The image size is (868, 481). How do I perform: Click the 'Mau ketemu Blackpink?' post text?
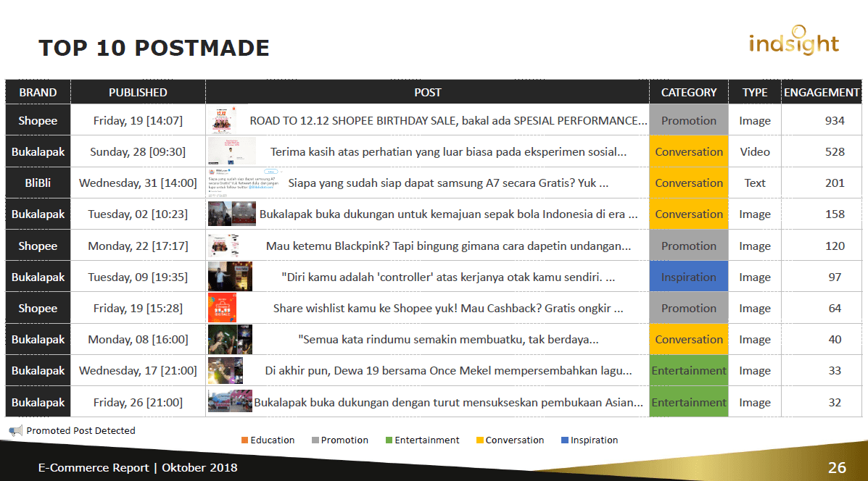pyautogui.click(x=448, y=246)
